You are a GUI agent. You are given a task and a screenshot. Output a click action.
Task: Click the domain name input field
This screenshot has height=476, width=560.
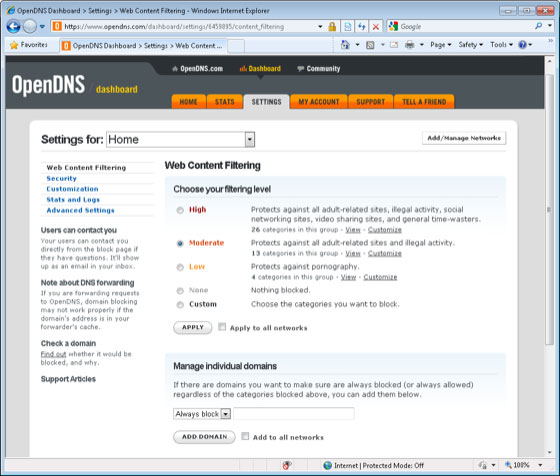[x=294, y=414]
